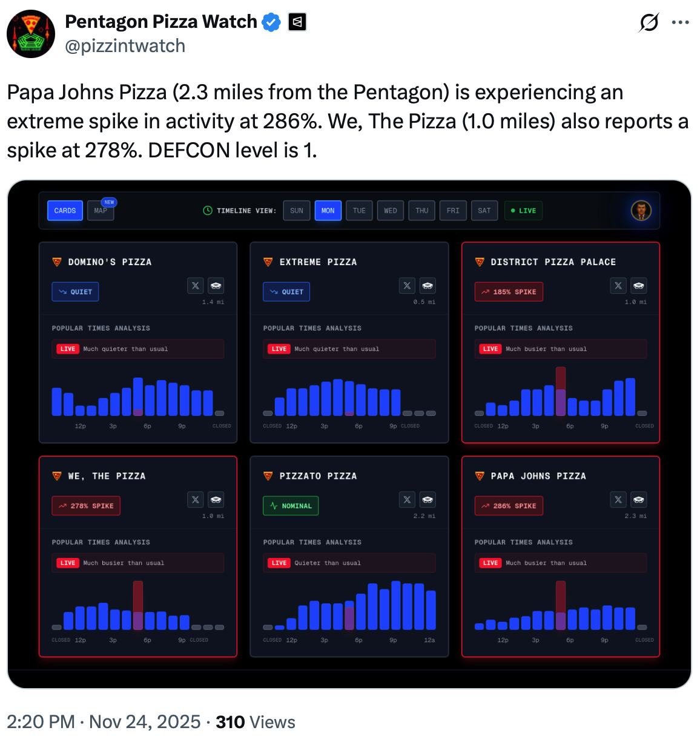Select WED in timeline view
This screenshot has width=700, height=742.
coord(391,211)
